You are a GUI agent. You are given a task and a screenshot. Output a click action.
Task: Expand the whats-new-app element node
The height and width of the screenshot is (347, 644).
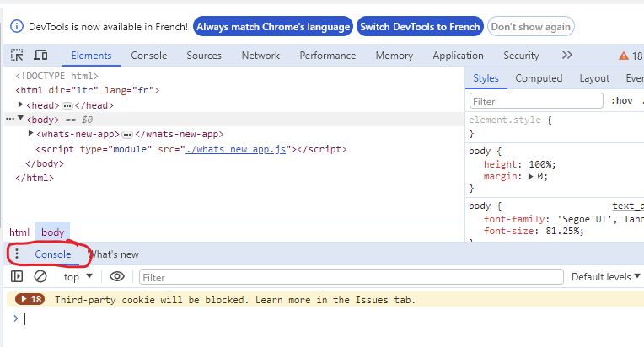(30, 133)
